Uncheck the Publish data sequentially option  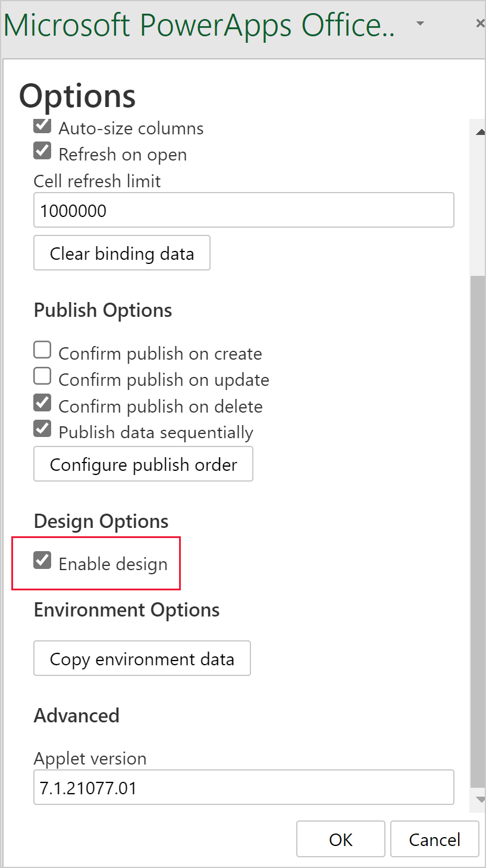[42, 429]
